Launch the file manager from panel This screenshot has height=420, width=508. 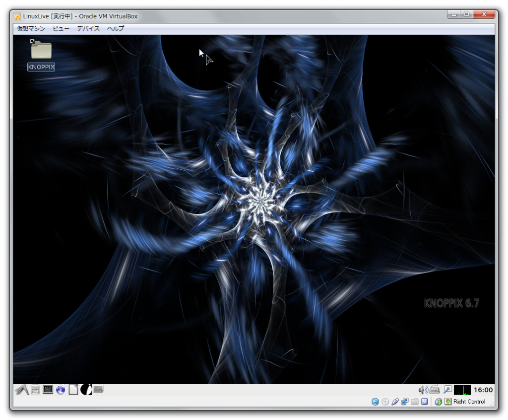(35, 390)
